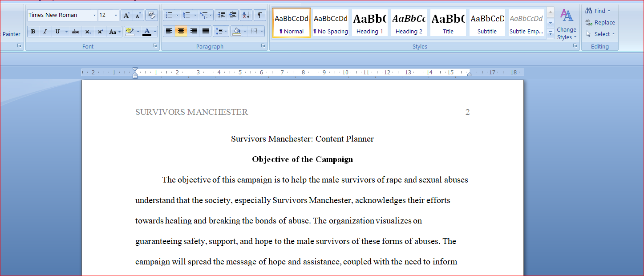Screen dimensions: 644x276
Task: Click the title Survivors Manchester: Content Planner
Action: coord(303,139)
